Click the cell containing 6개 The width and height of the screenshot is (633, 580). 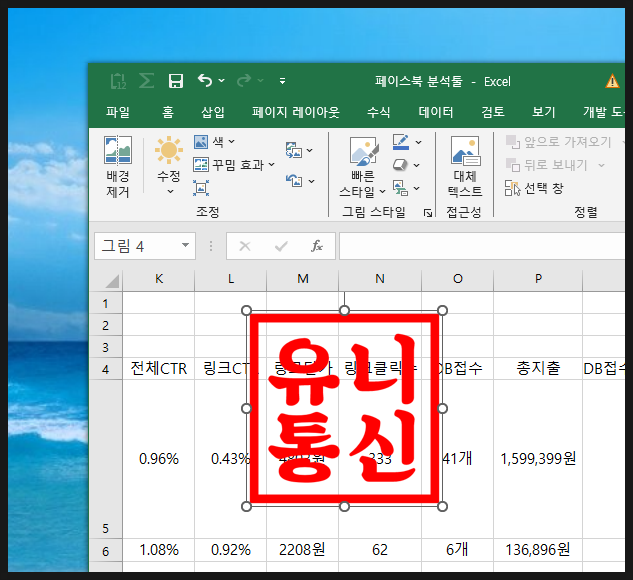pos(457,550)
